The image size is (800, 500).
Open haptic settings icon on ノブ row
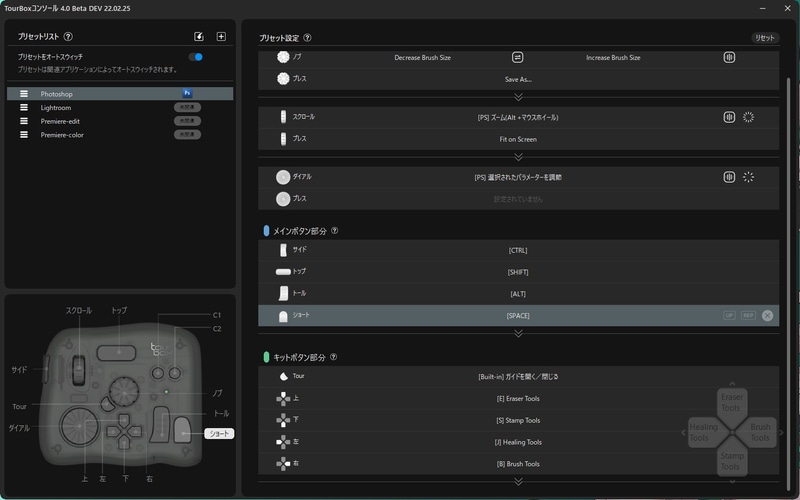tap(729, 58)
